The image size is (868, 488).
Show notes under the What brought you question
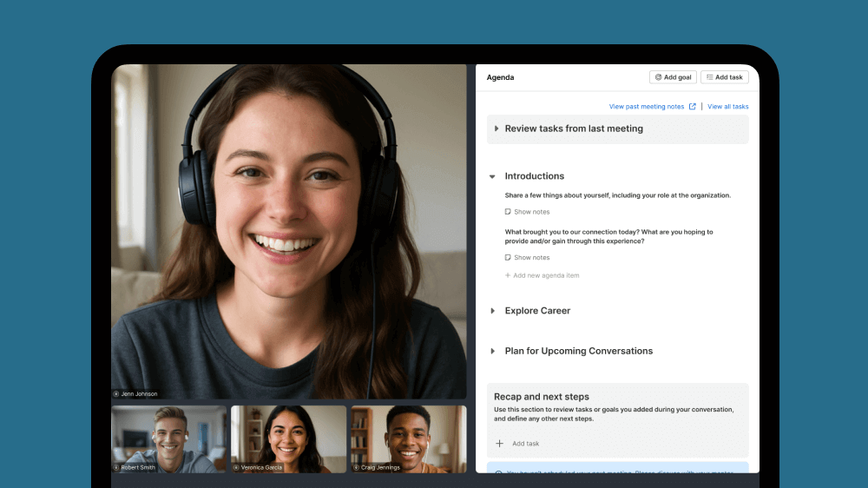pos(527,258)
